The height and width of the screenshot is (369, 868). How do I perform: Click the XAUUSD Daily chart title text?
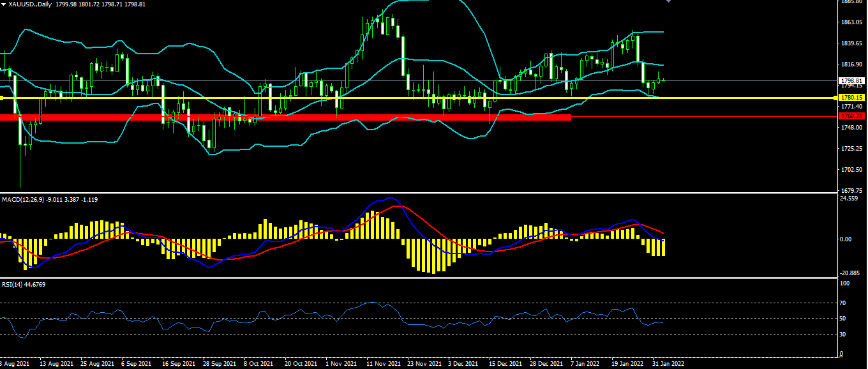pos(31,4)
